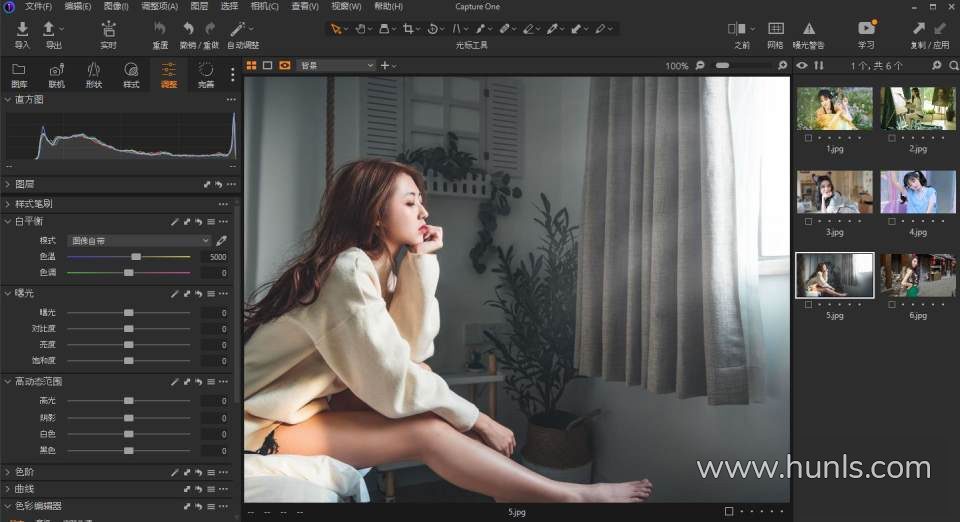Switch to the Shape (形状) tool tab
This screenshot has width=960, height=522.
[x=94, y=75]
